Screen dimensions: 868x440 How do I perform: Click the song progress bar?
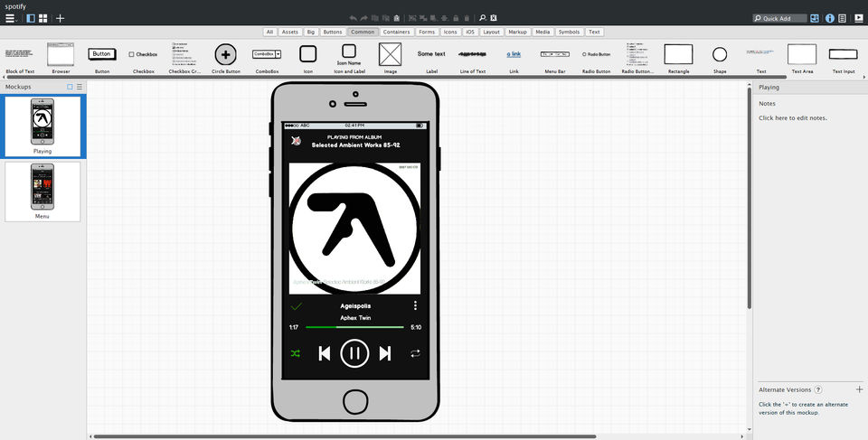pos(354,327)
